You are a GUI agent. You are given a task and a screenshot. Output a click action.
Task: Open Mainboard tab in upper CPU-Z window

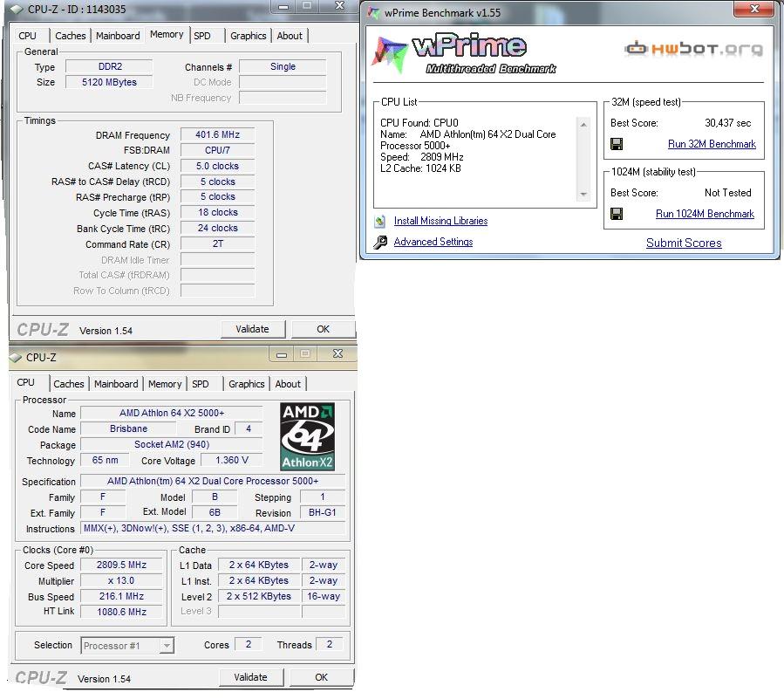point(118,36)
